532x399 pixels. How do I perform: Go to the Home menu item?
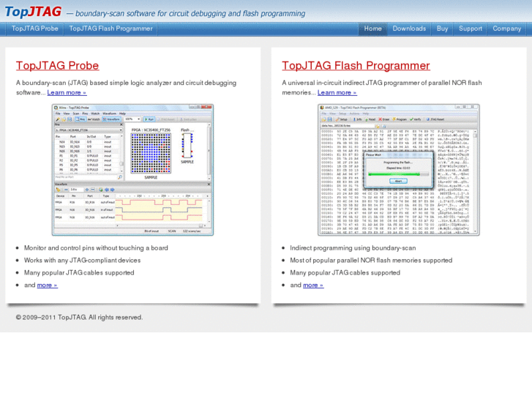[372, 29]
